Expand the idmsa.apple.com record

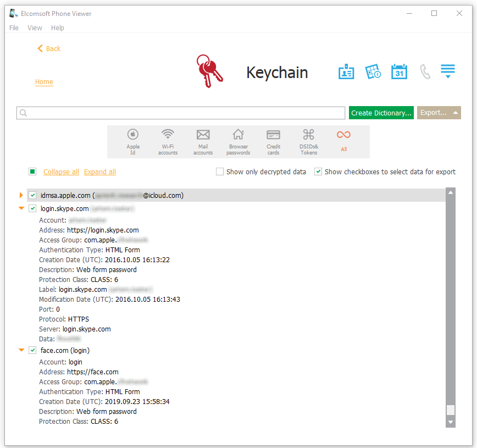pyautogui.click(x=21, y=195)
